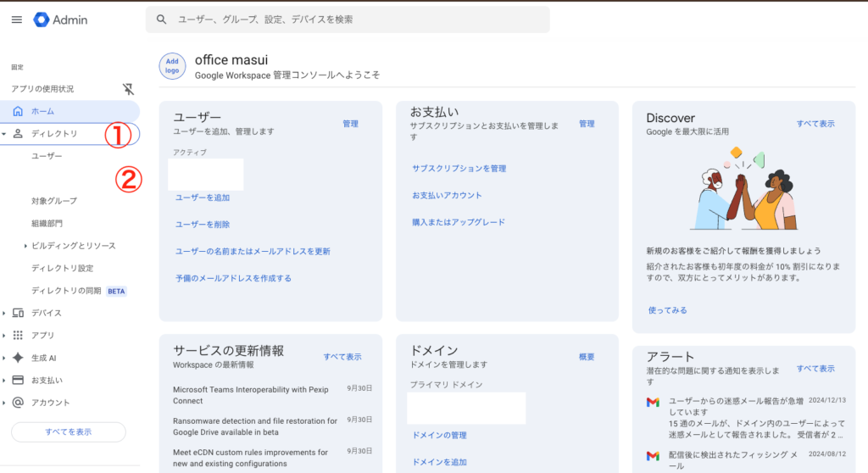Click the search magnifier icon
Screen dimensions: 868x473
coord(162,19)
